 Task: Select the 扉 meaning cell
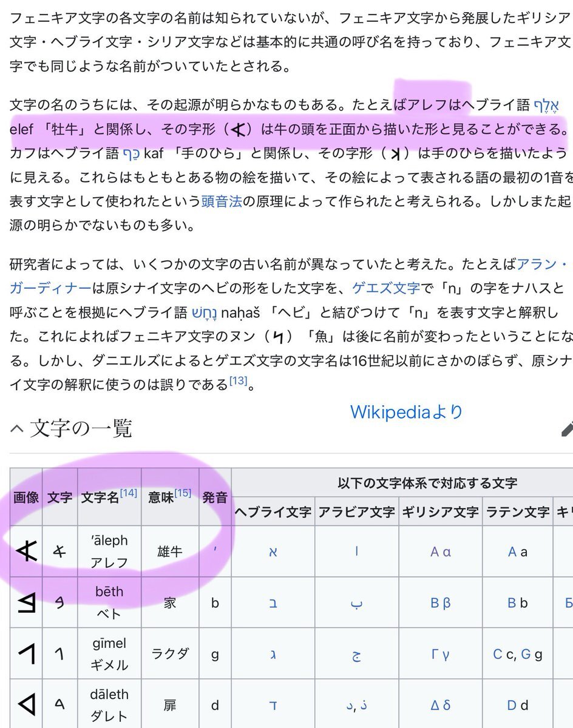coord(170,704)
